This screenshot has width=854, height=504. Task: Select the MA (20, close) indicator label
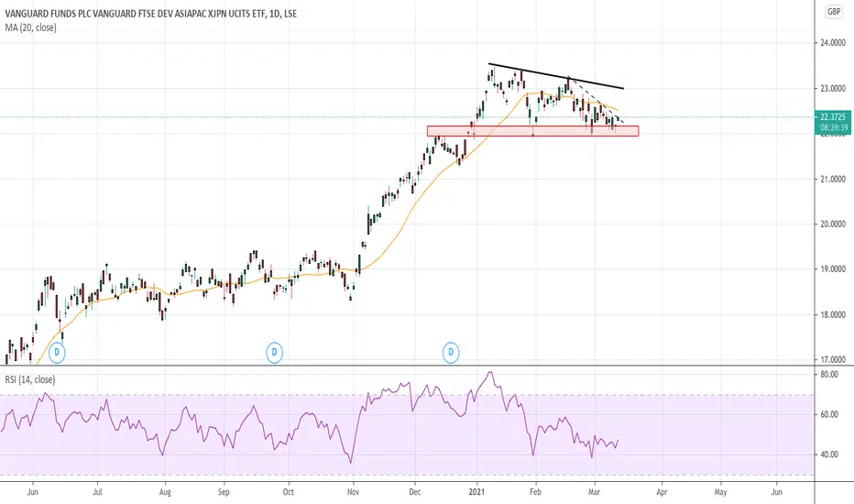(30, 27)
